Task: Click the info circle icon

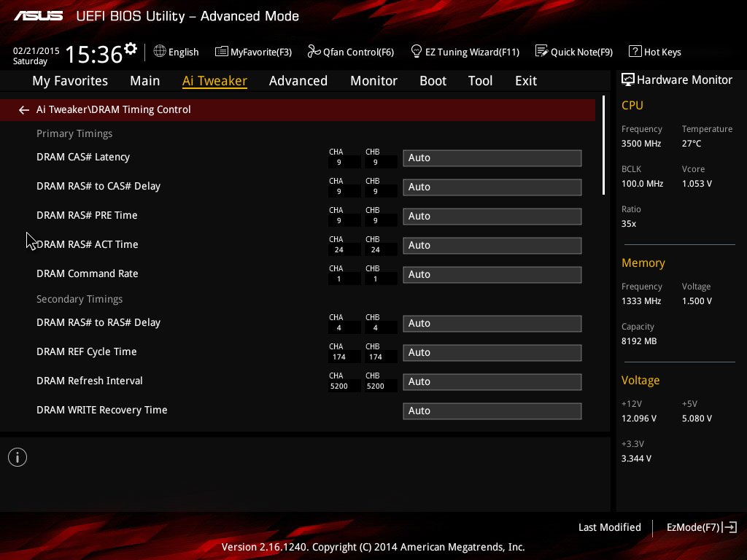Action: [18, 457]
